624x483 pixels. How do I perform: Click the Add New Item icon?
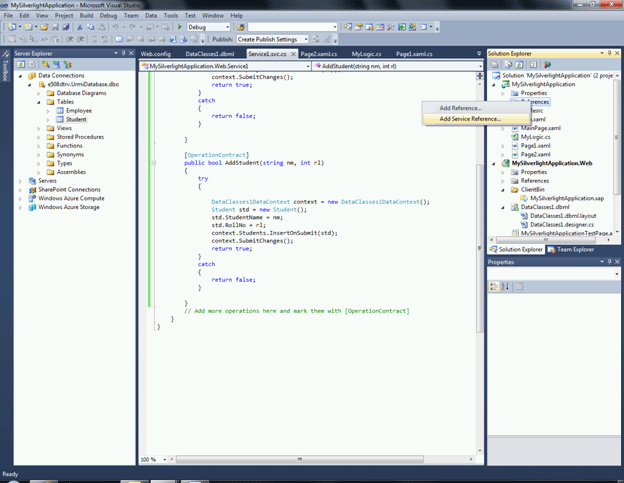[x=28, y=27]
